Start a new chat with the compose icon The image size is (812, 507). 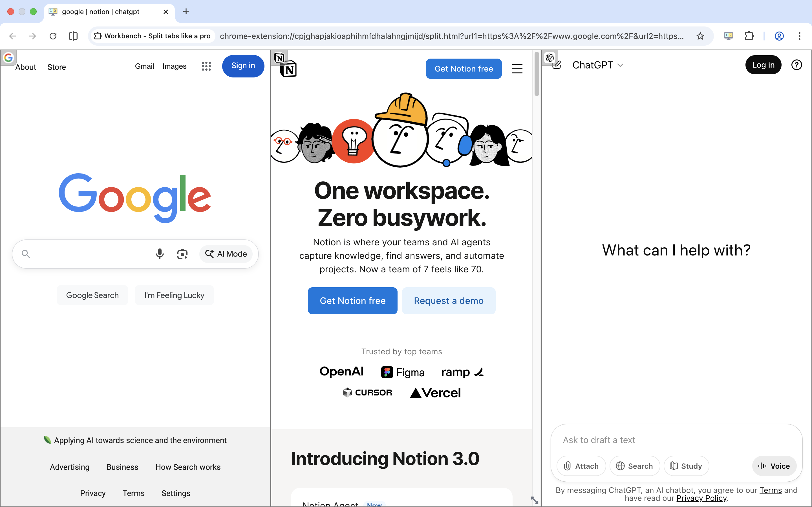(x=557, y=65)
